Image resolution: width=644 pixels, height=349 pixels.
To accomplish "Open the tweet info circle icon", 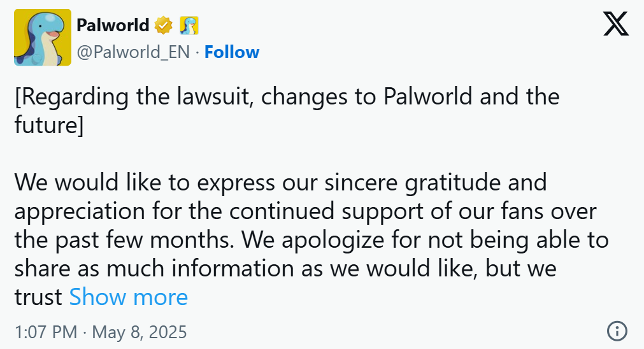I will [x=617, y=331].
